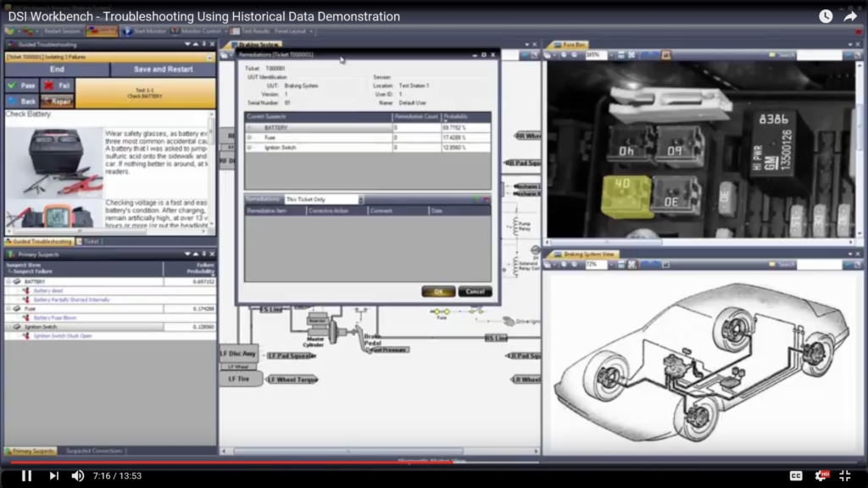Click Start Monitor in the toolbar
The height and width of the screenshot is (488, 868).
145,31
